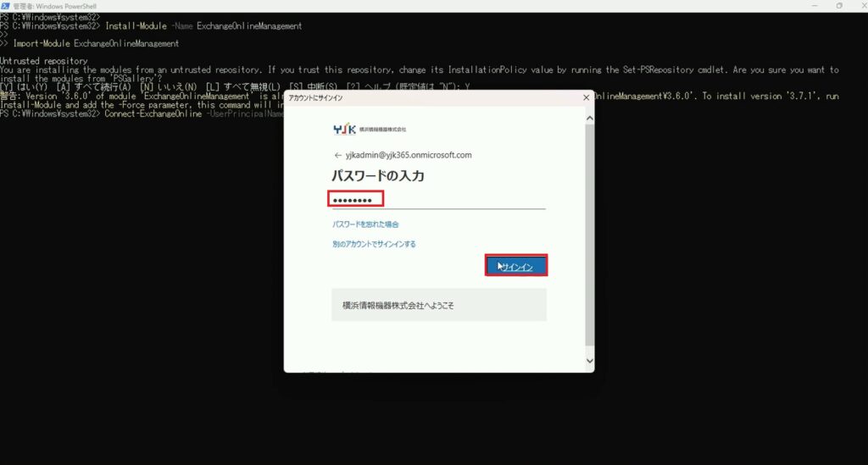
Task: Close the アカウントにサインイン dialog
Action: 587,97
